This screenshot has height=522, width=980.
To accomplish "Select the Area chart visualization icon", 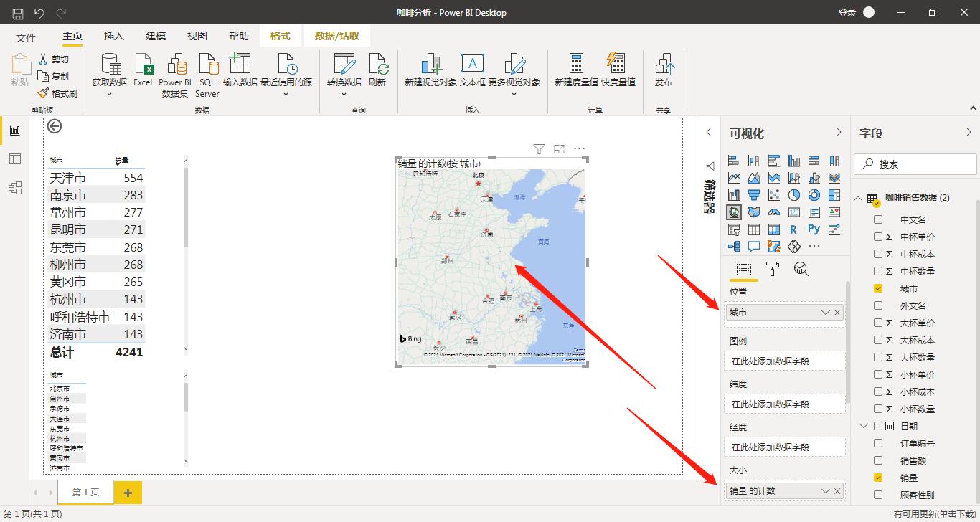I will point(754,178).
